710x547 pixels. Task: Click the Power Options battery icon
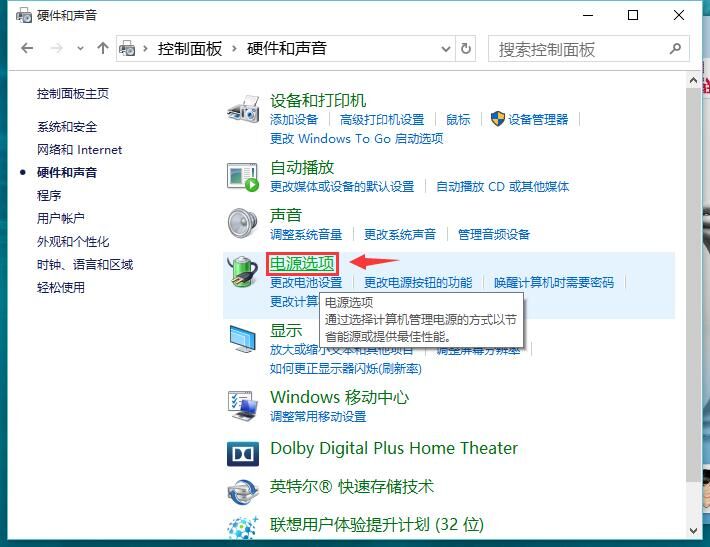pyautogui.click(x=243, y=271)
